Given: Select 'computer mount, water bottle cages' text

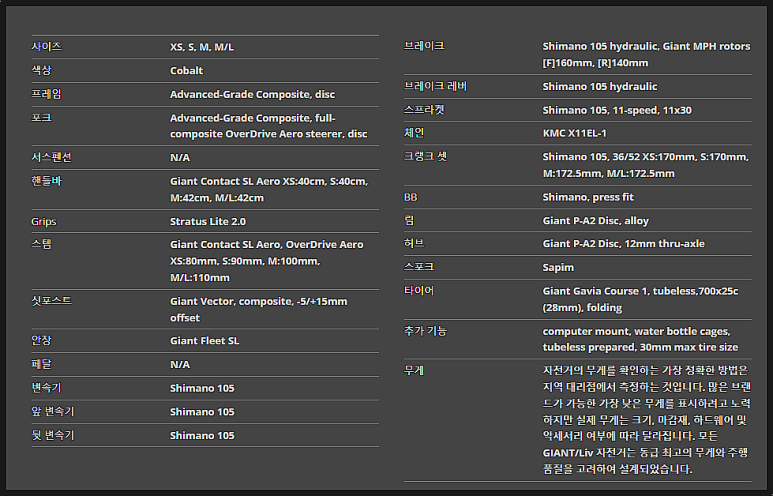Looking at the screenshot, I should tap(640, 339).
